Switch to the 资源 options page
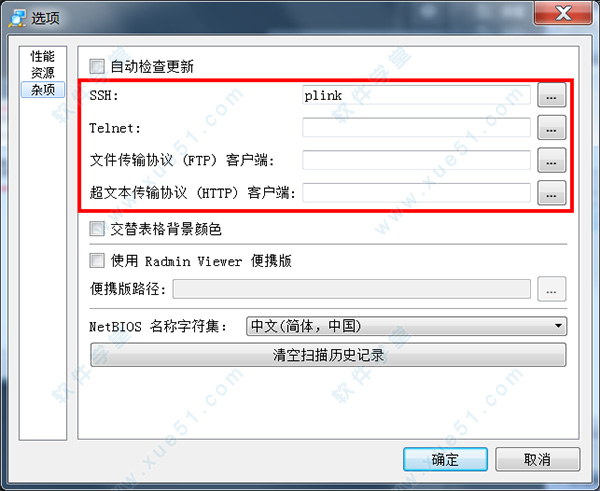600x491 pixels. 43,73
